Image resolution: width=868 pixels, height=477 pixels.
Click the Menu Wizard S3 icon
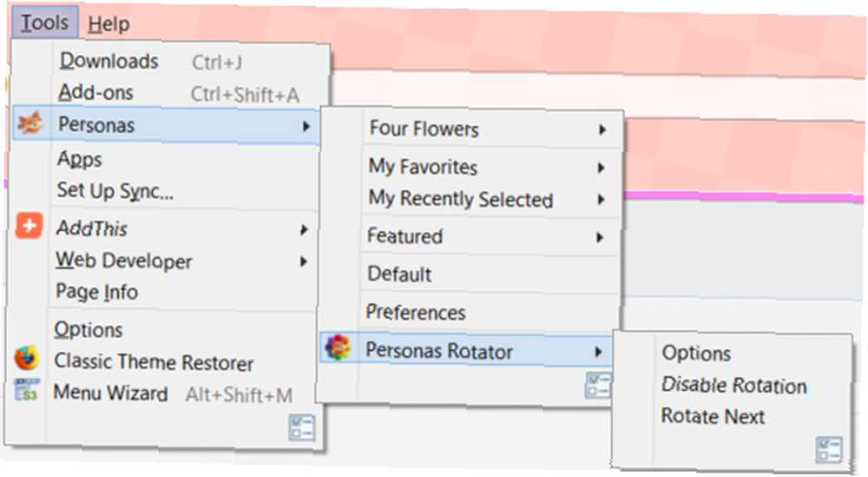click(x=27, y=390)
